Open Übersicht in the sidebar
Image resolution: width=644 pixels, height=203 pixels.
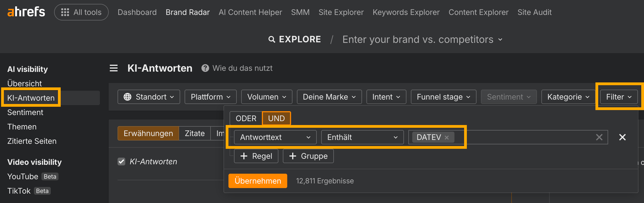click(x=25, y=84)
